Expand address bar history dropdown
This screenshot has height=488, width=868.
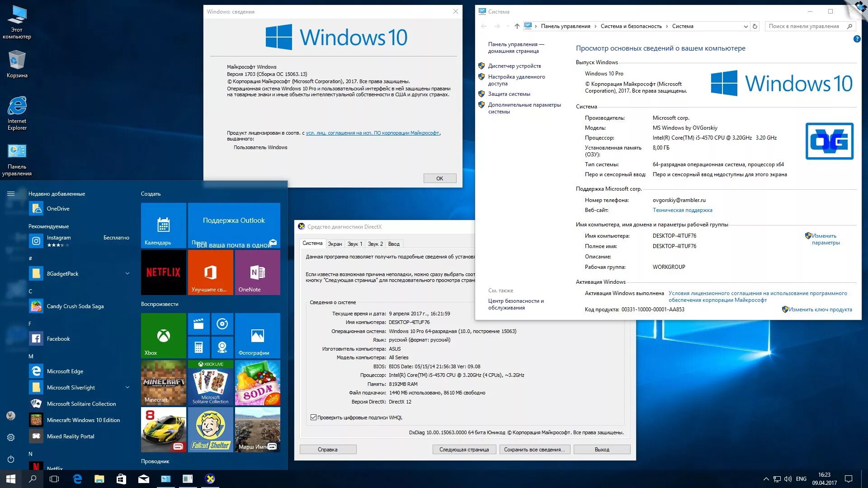[x=745, y=26]
